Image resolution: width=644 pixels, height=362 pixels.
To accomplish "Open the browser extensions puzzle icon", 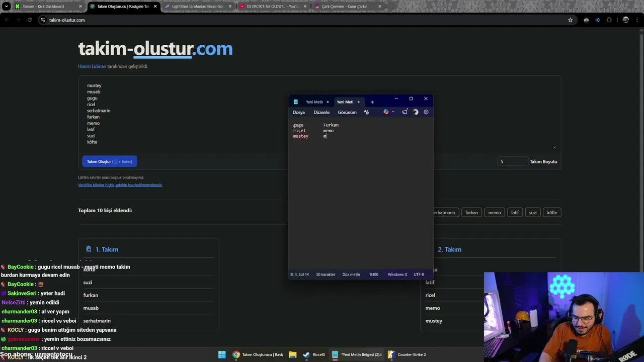I will [x=609, y=20].
